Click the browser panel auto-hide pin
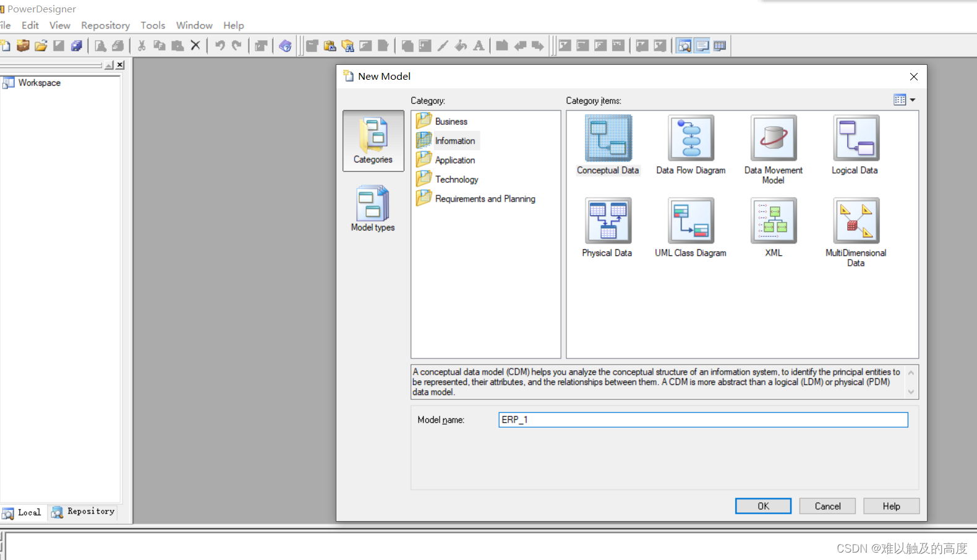Screen dimensions: 977x560 pos(109,65)
